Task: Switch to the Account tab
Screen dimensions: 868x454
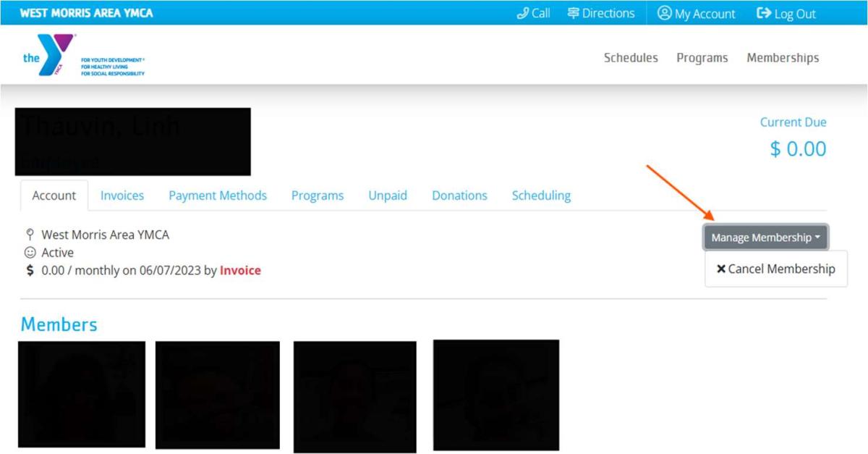Action: click(54, 196)
